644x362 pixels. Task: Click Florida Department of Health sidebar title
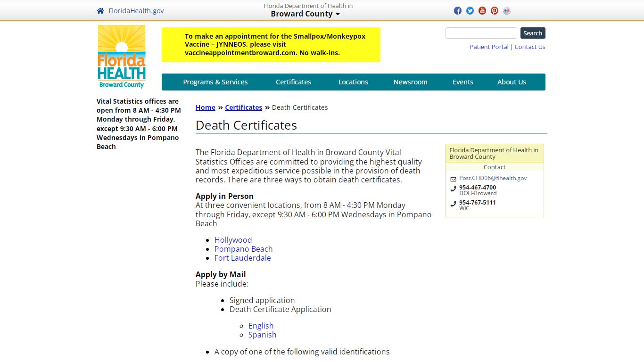click(x=494, y=153)
